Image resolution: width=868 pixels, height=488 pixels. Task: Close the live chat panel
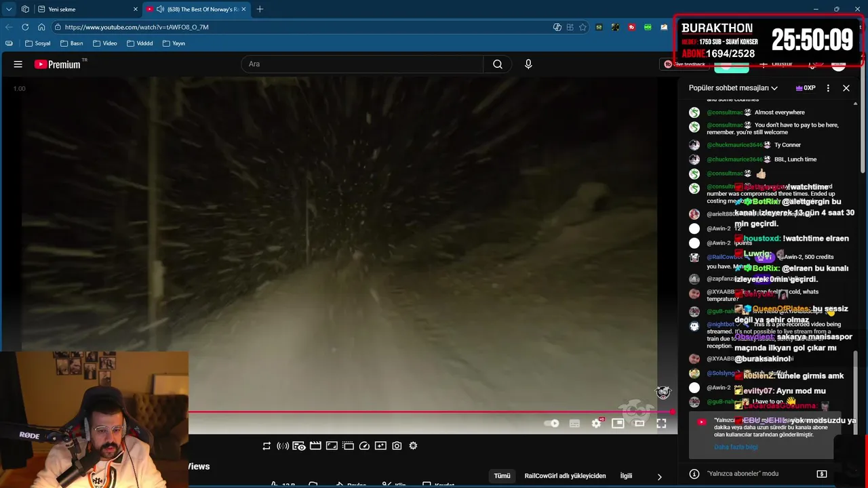pyautogui.click(x=846, y=88)
